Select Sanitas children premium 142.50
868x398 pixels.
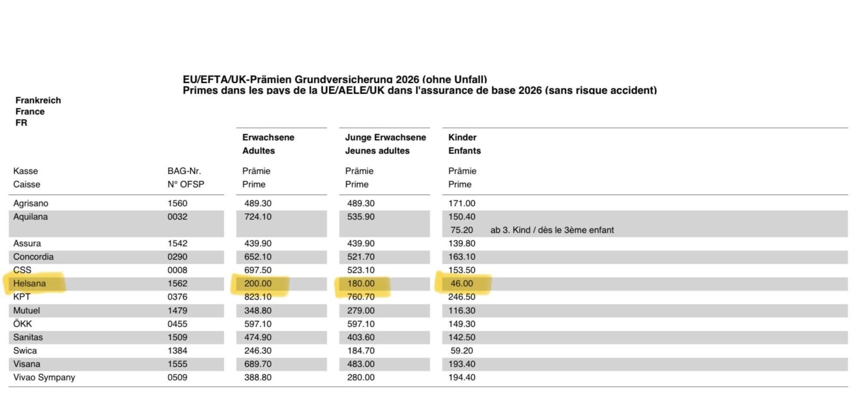pyautogui.click(x=462, y=338)
